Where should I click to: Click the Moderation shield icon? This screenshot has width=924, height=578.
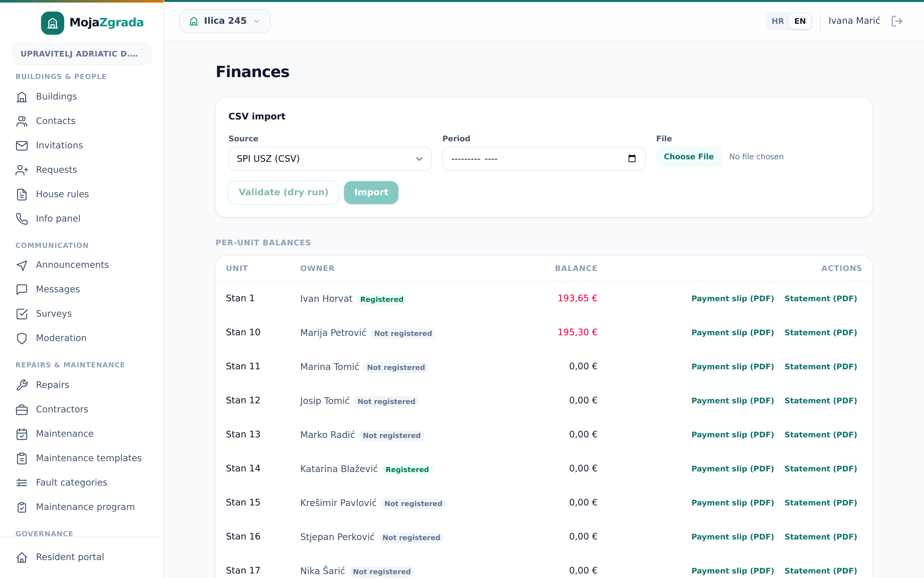pos(22,338)
